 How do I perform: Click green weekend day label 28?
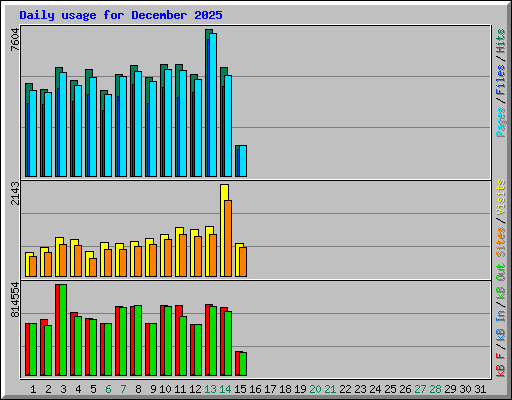pyautogui.click(x=435, y=389)
